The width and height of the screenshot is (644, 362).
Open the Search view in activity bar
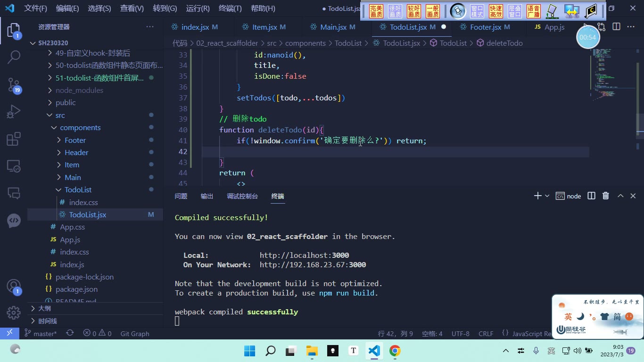[14, 58]
